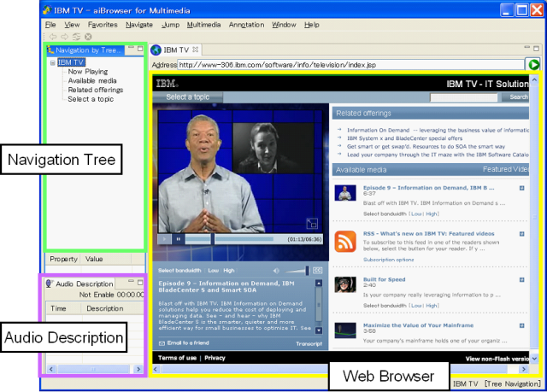Open the Transcript link

pos(309,344)
